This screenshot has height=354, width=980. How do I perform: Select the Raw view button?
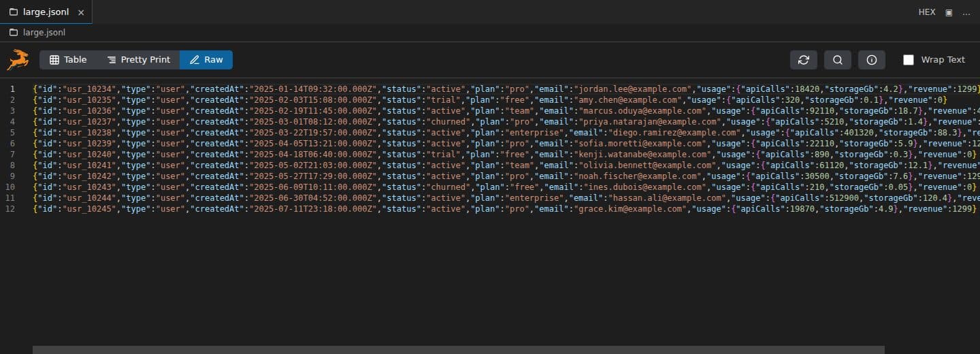point(206,60)
